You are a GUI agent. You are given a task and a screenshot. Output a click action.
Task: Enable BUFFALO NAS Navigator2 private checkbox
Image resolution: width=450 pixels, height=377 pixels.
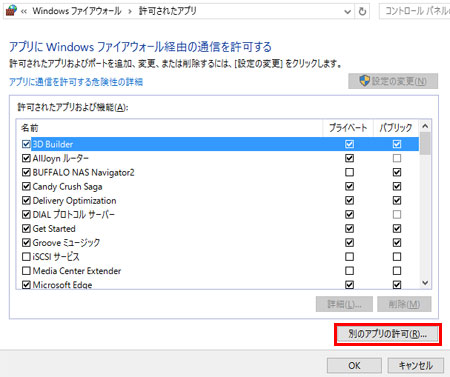[349, 172]
